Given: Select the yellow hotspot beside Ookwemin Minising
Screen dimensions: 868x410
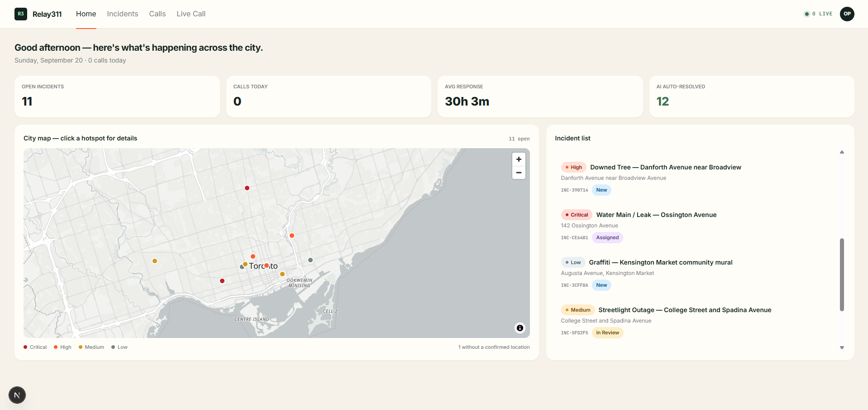Looking at the screenshot, I should [x=282, y=274].
